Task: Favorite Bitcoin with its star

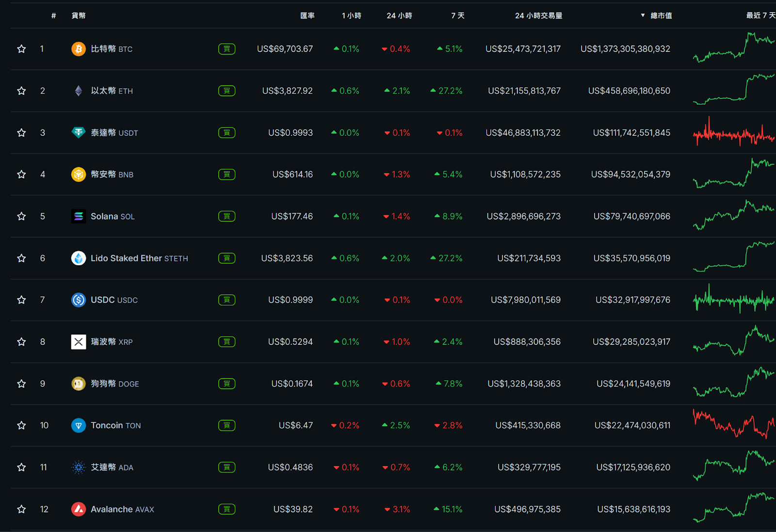Action: point(21,49)
